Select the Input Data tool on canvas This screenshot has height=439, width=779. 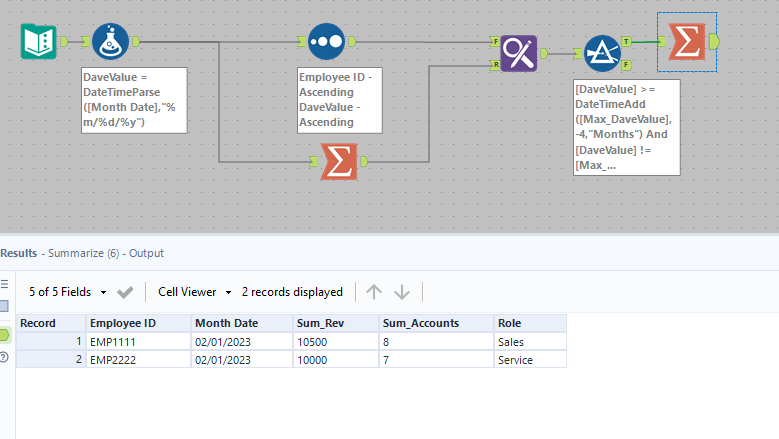coord(37,41)
